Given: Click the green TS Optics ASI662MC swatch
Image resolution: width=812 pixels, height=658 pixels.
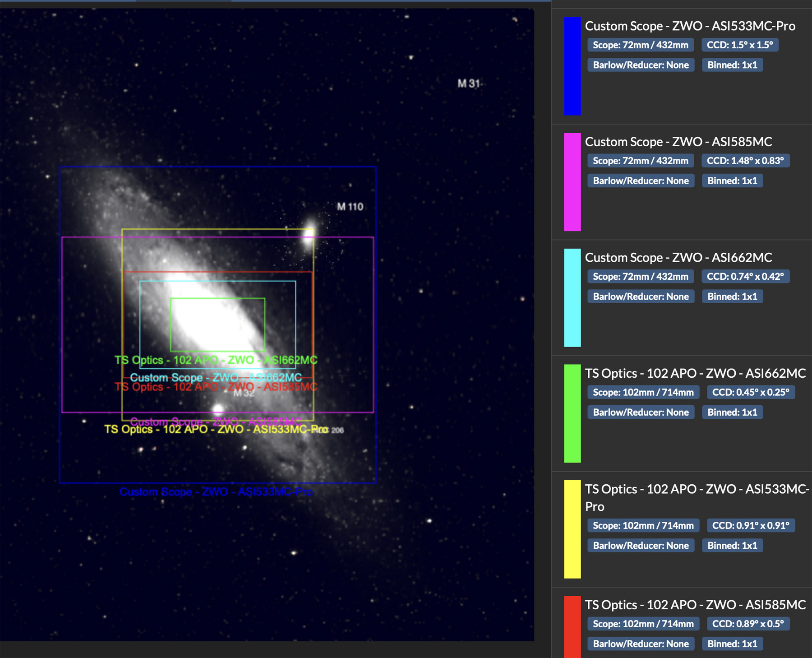Looking at the screenshot, I should point(572,413).
